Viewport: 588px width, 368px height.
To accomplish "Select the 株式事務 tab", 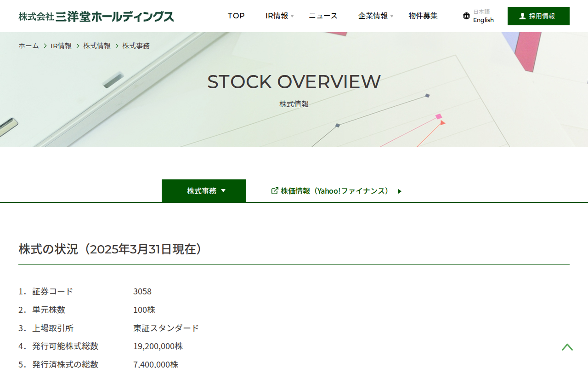I will (204, 190).
